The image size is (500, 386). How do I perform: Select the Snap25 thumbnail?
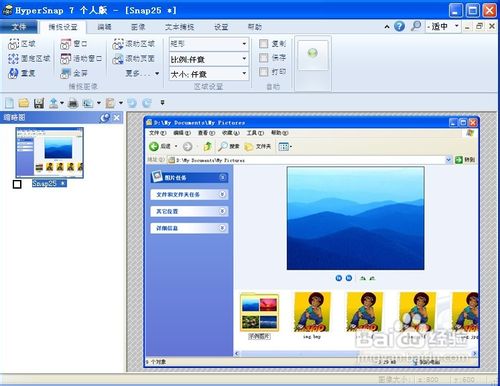pos(50,152)
